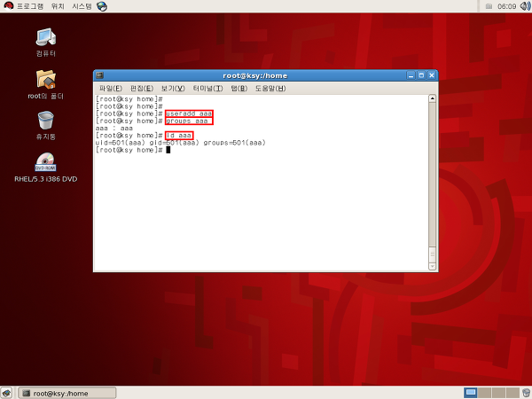Close the terminal window
The image size is (532, 399).
pyautogui.click(x=432, y=75)
